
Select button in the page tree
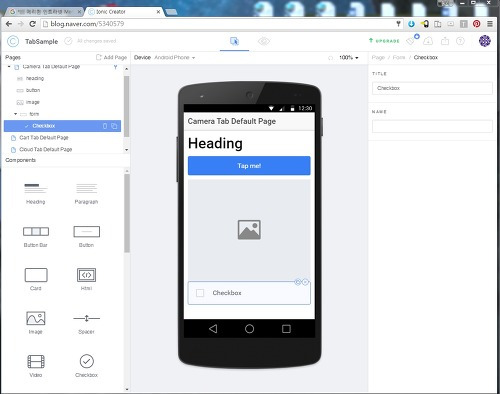tap(33, 90)
